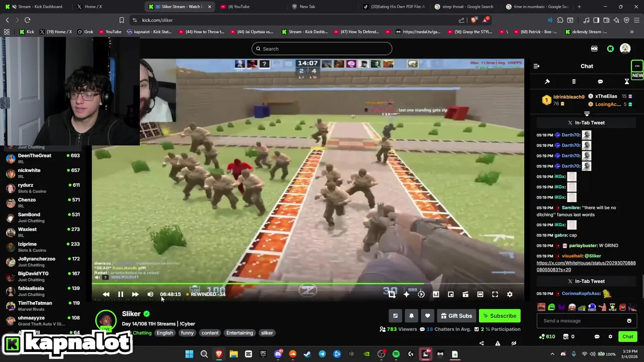644x362 pixels.
Task: Open the profile avatar menu
Action: pos(625,49)
